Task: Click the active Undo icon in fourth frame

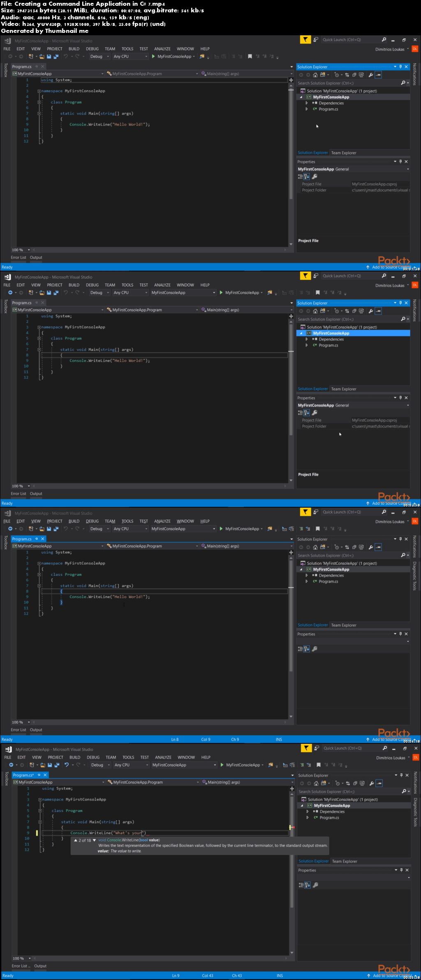Action: pos(67,765)
